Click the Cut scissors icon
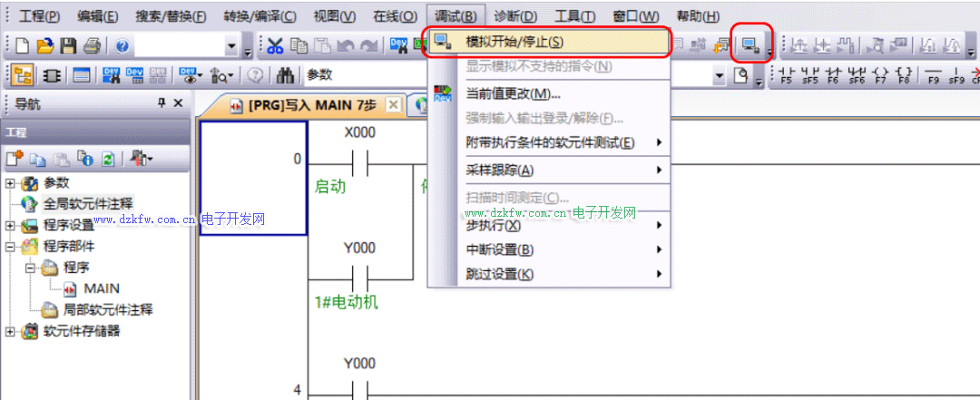 (x=276, y=45)
